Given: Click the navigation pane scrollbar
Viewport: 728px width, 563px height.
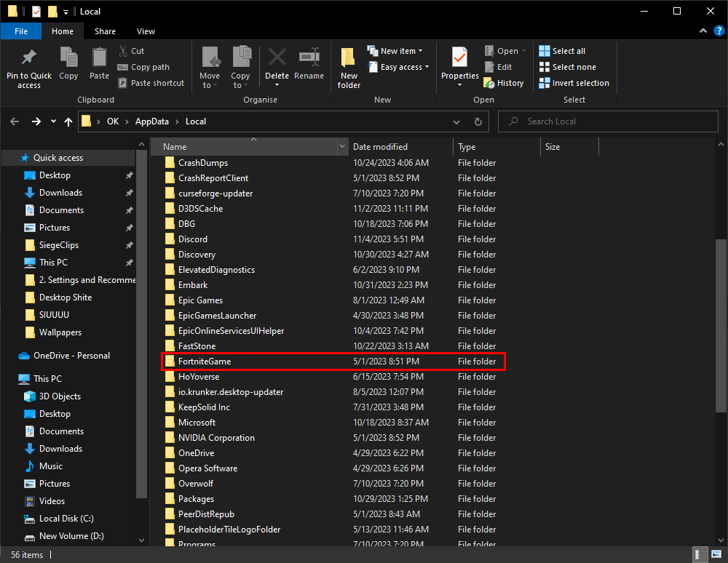Looking at the screenshot, I should [x=141, y=326].
